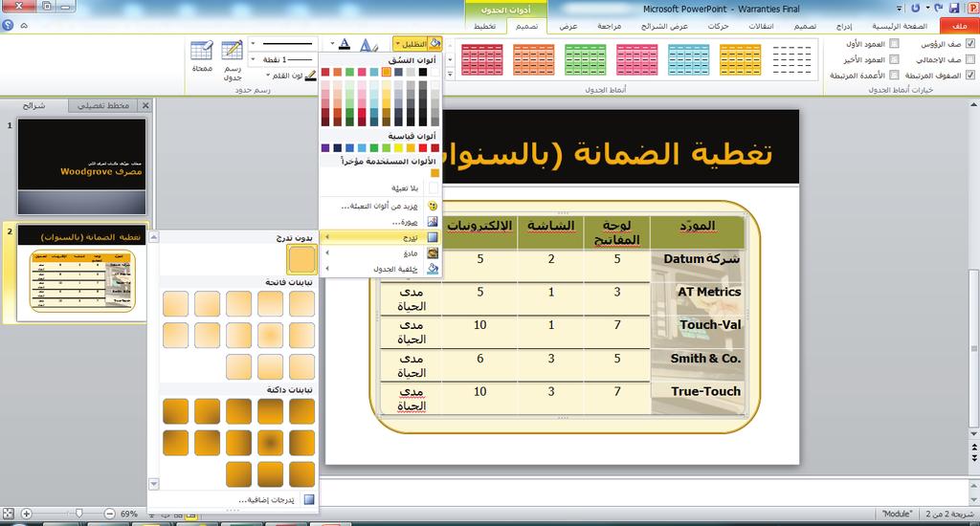
Task: Toggle the First Column checkbox
Action: (895, 44)
